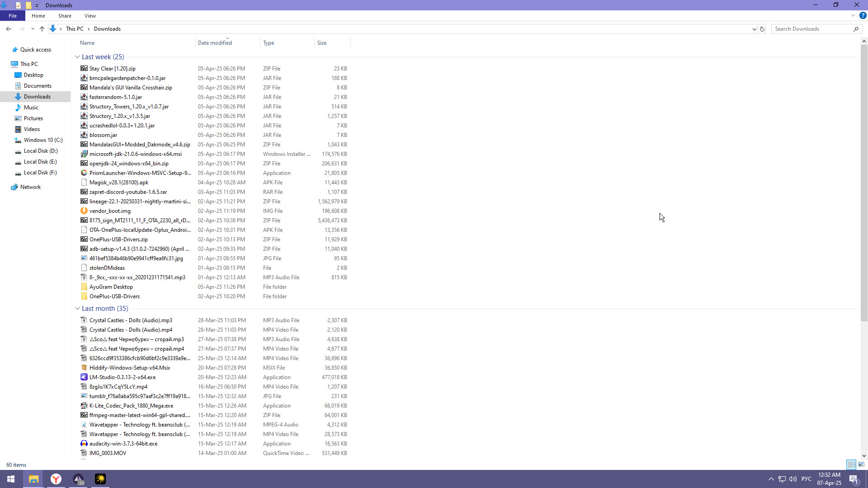Open the Explorer Help icon
868x488 pixels.
863,16
